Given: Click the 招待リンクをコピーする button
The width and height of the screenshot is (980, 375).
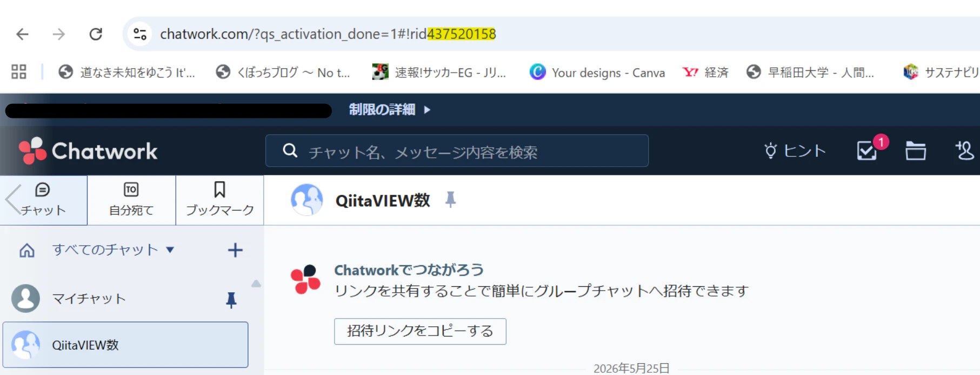Looking at the screenshot, I should tap(420, 331).
